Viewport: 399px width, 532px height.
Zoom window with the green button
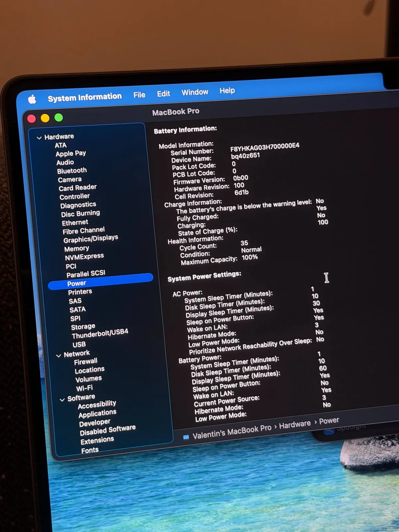[x=59, y=117]
